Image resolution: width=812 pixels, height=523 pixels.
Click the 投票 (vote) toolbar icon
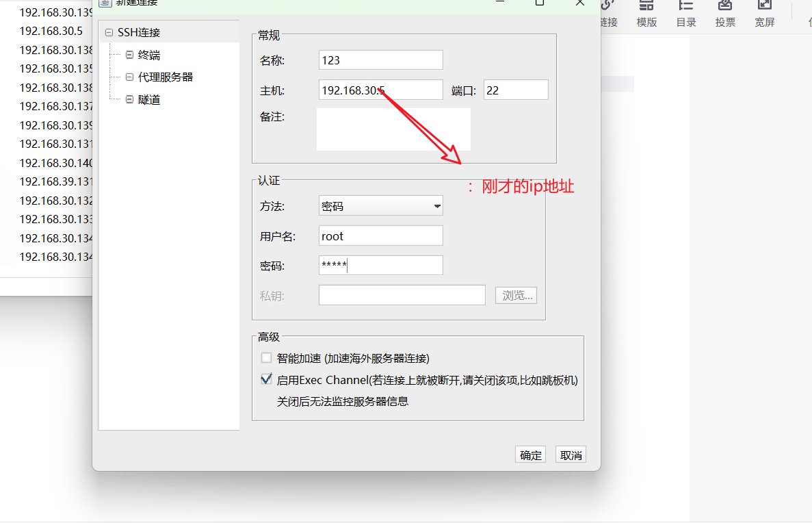coord(725,14)
